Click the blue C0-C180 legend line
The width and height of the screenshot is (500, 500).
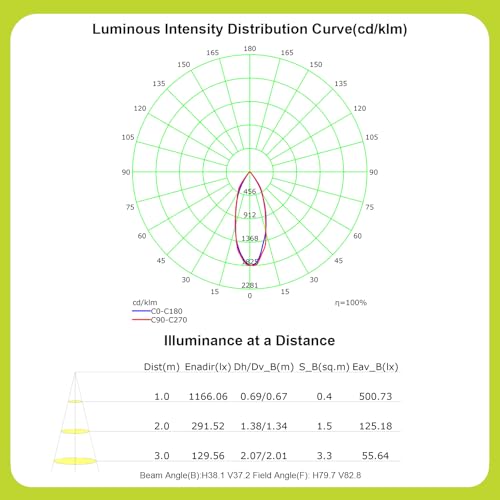click(141, 311)
